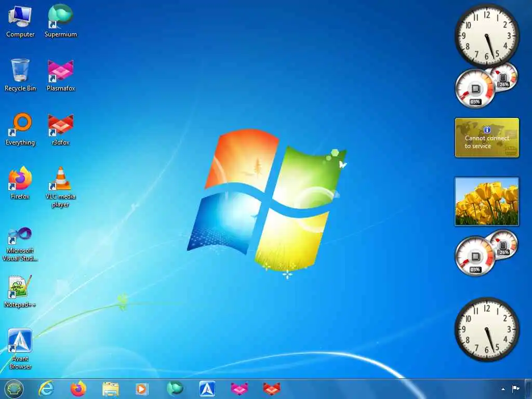The height and width of the screenshot is (399, 532).
Task: Launch r3dfox red taskbar icon
Action: (x=271, y=389)
